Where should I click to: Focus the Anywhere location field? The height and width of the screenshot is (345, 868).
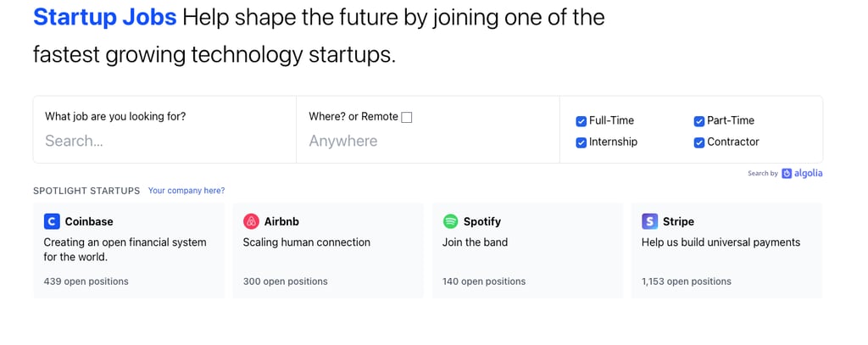pos(428,141)
